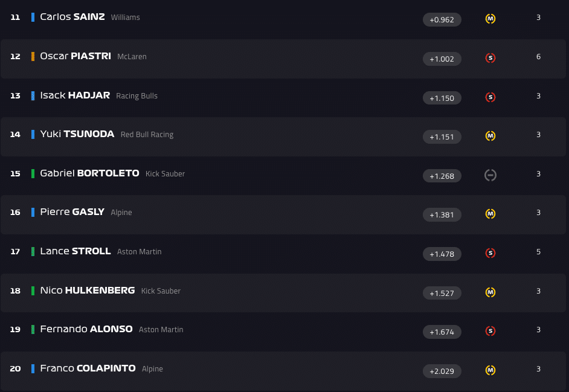The height and width of the screenshot is (392, 569).
Task: Open Oscar Piastri driver name link
Action: click(x=76, y=56)
